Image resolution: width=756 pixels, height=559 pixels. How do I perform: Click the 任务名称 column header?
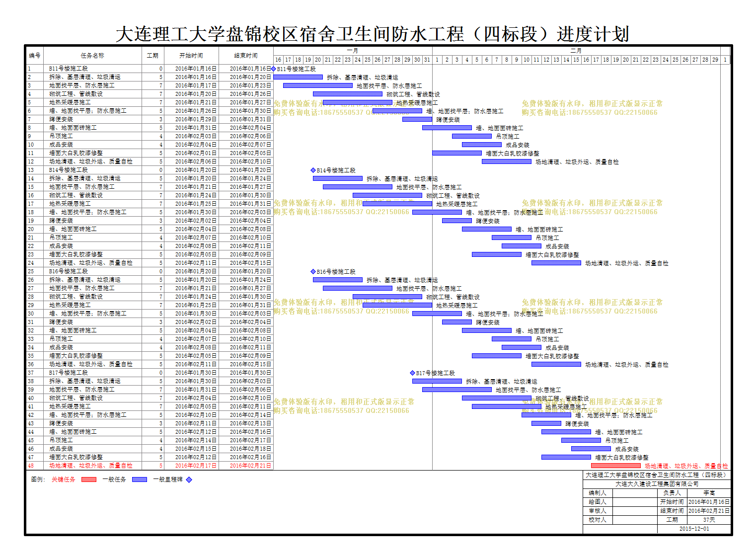pyautogui.click(x=92, y=55)
